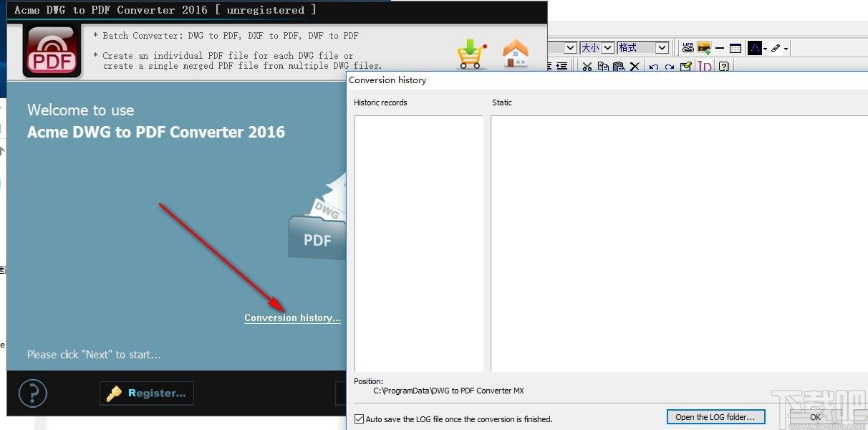Click the Open the LOG folder... button
Viewport: 868px width, 430px height.
(715, 417)
